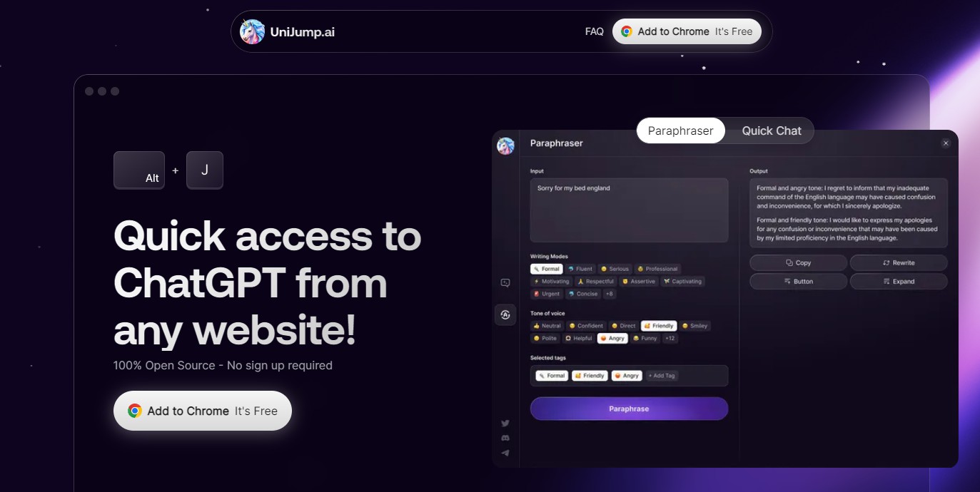The width and height of the screenshot is (980, 492).
Task: Click the Input text box
Action: coord(629,210)
